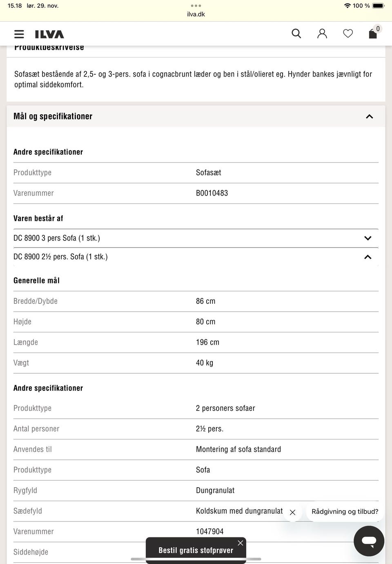Close the Bestil gratis stofprøver banner
This screenshot has width=392, height=564.
(x=241, y=543)
